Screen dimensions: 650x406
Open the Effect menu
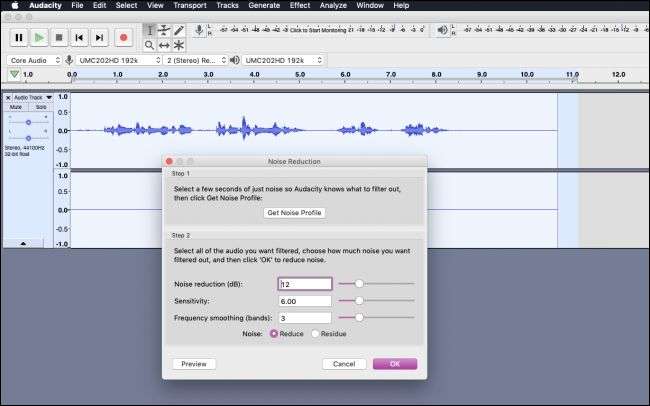299,5
